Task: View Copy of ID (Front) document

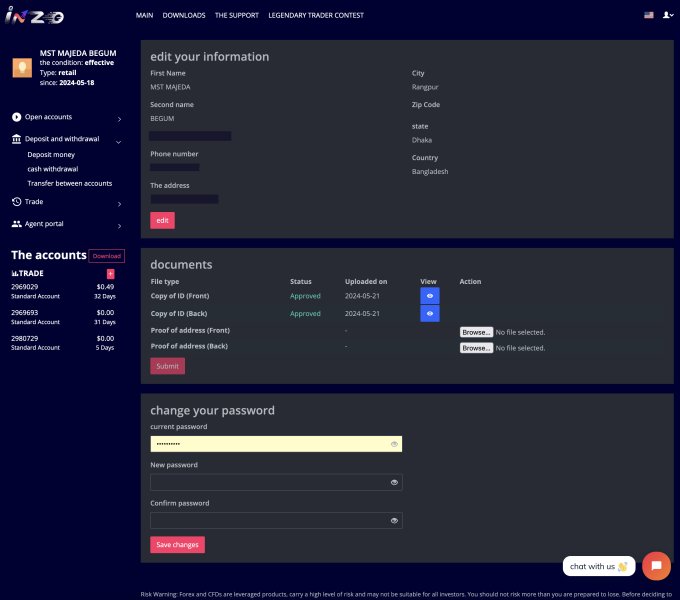Action: (430, 297)
